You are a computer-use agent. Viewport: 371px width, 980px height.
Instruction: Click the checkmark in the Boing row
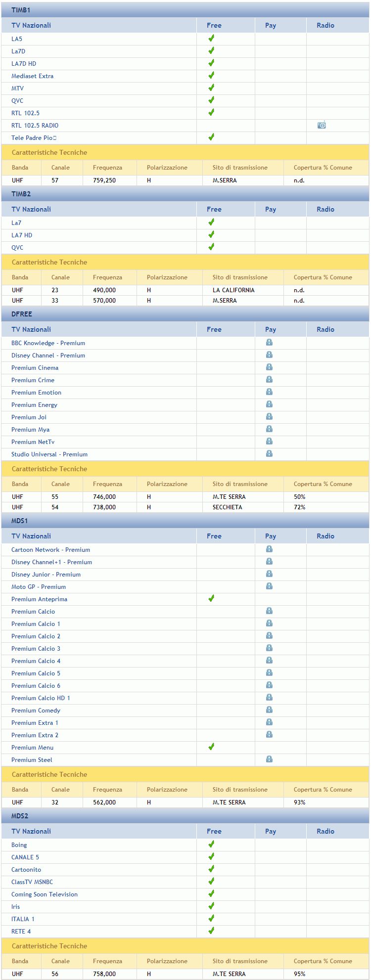211,844
